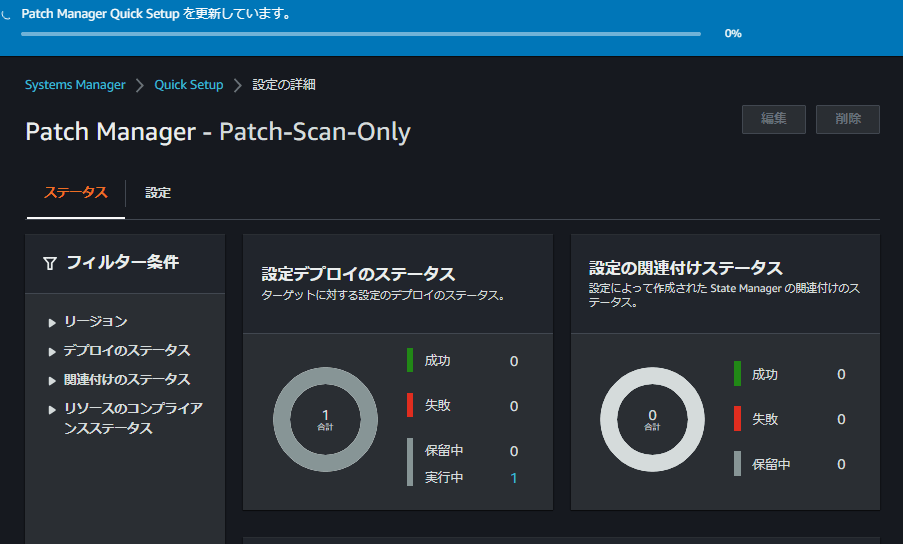Click the 設定の詳細 breadcrumb text

click(x=284, y=85)
